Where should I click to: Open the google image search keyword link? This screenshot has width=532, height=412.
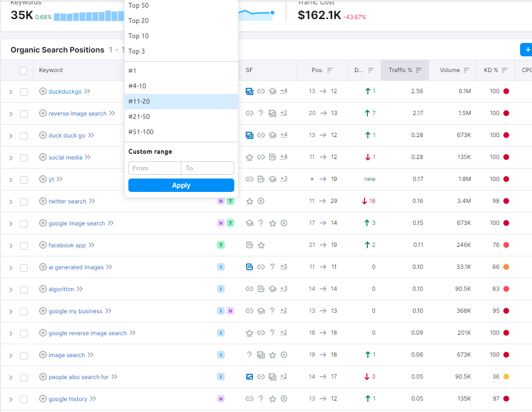pos(77,223)
